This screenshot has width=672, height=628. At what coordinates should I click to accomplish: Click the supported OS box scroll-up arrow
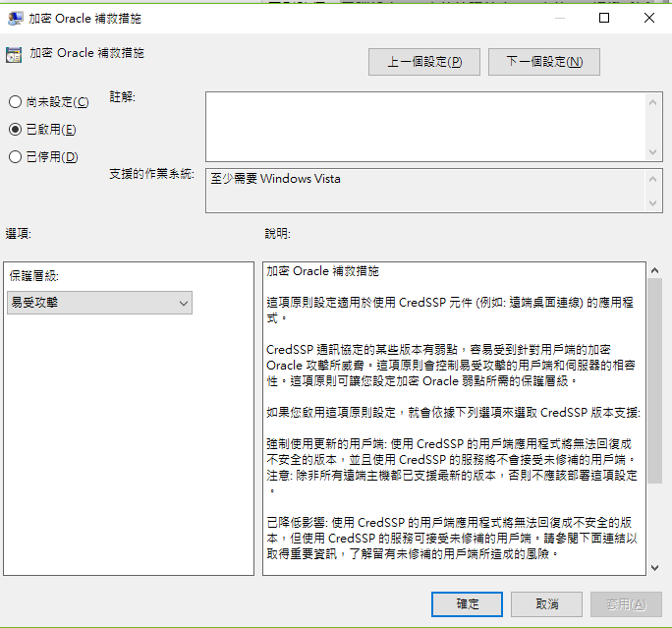652,179
